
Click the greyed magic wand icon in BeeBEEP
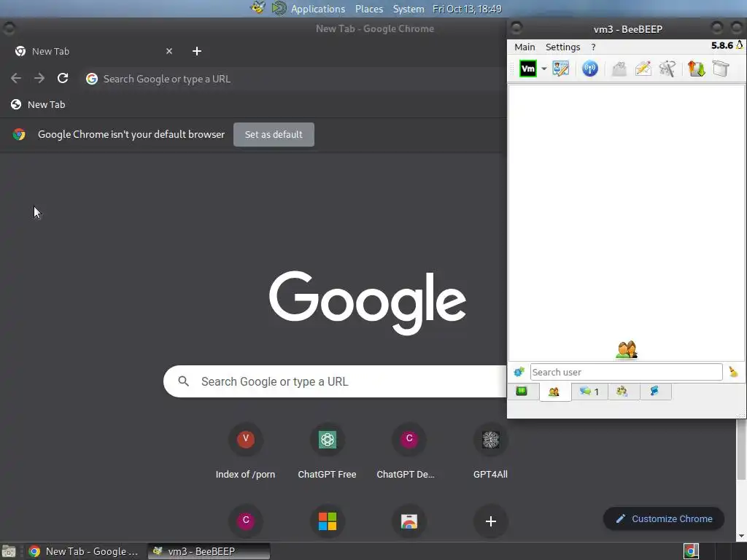pyautogui.click(x=667, y=69)
